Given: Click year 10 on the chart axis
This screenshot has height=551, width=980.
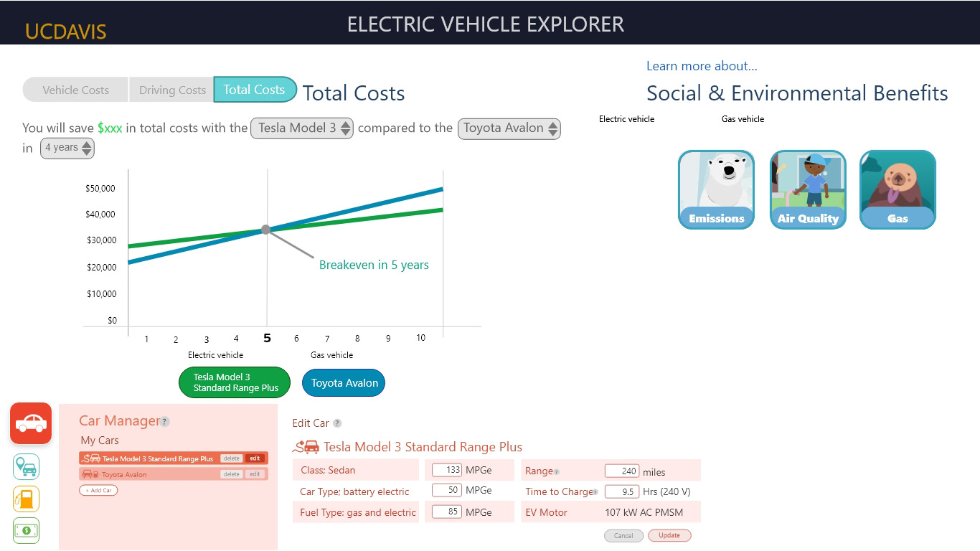Looking at the screenshot, I should (x=420, y=338).
